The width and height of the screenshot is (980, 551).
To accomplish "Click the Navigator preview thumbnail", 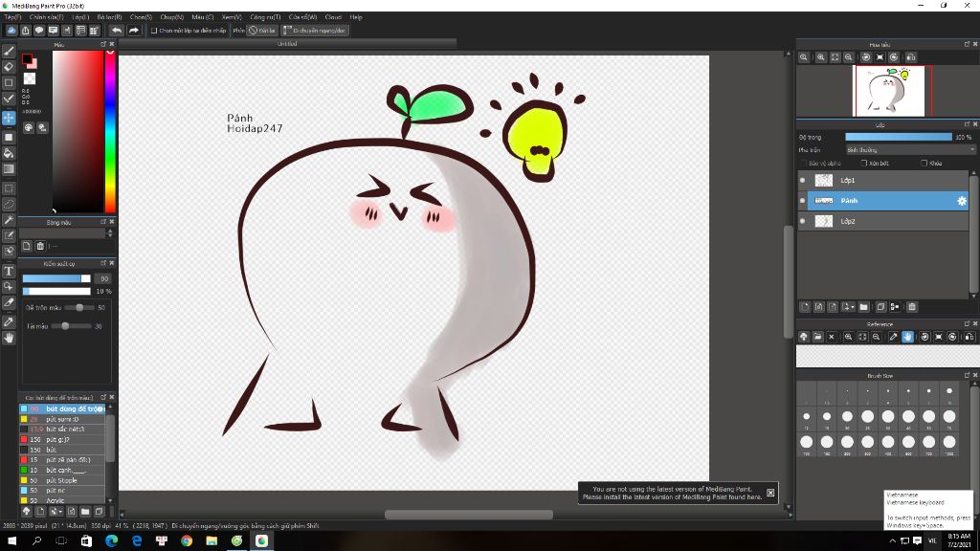I will [x=889, y=91].
